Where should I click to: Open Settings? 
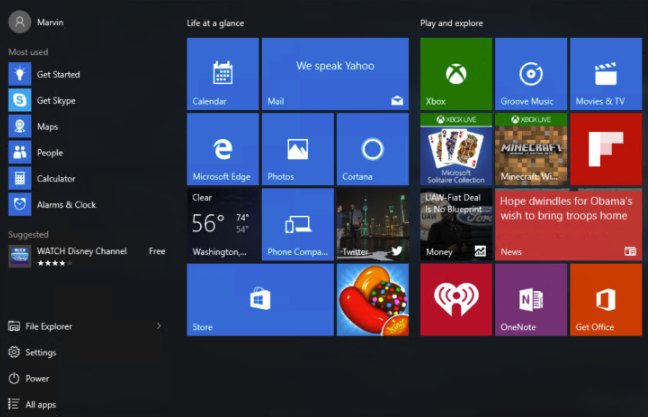click(32, 353)
